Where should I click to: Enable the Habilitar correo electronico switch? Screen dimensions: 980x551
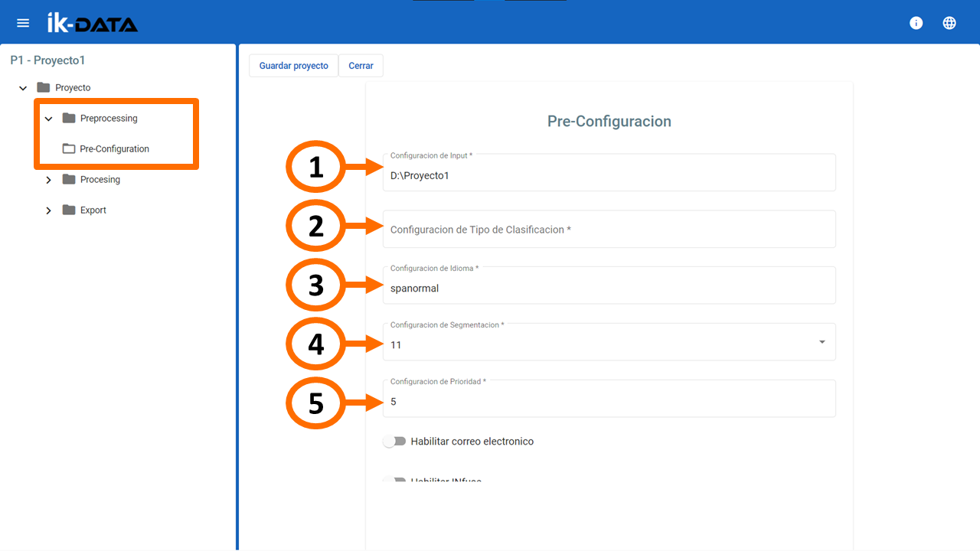pos(395,442)
